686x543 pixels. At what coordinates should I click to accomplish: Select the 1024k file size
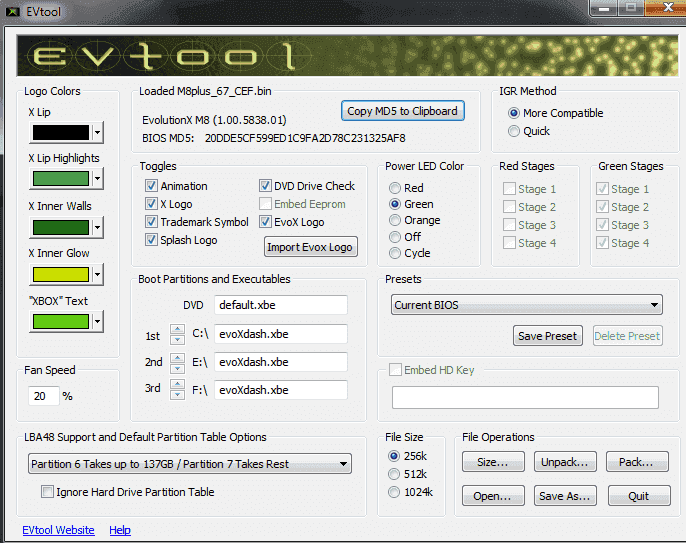point(394,492)
